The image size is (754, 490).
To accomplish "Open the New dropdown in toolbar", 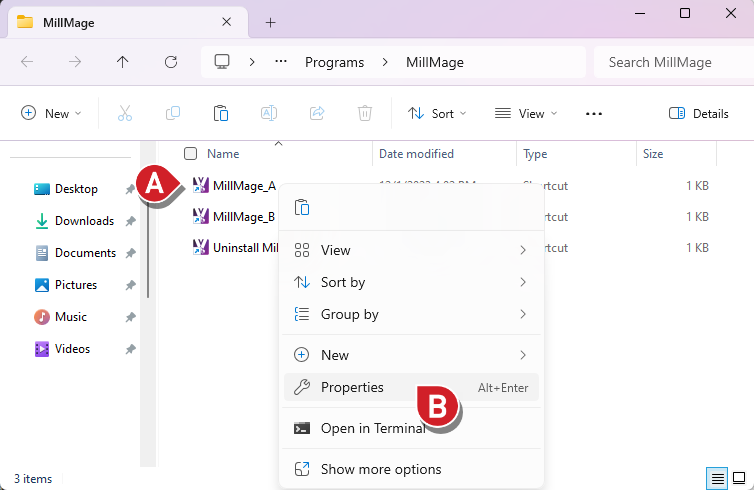I will tap(51, 113).
